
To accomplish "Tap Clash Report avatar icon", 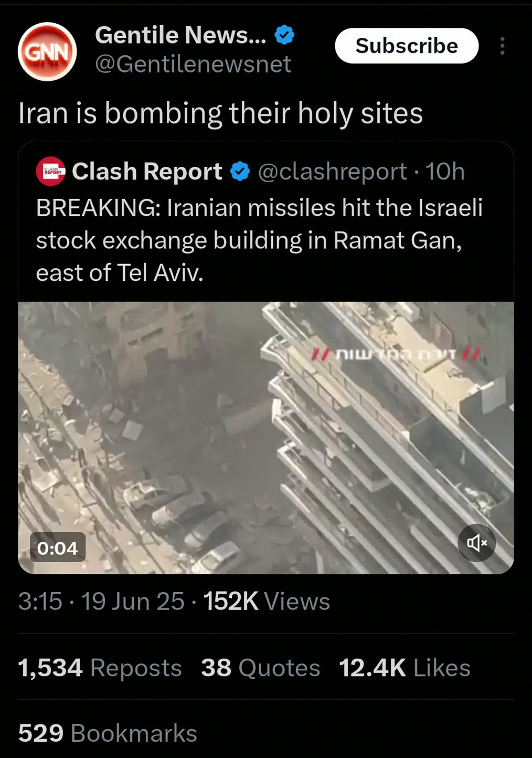I will [50, 171].
